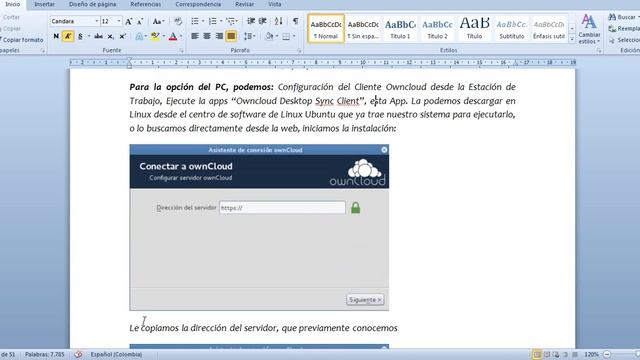Increase the font size with grow-font icon
This screenshot has width=640, height=360.
coord(129,21)
